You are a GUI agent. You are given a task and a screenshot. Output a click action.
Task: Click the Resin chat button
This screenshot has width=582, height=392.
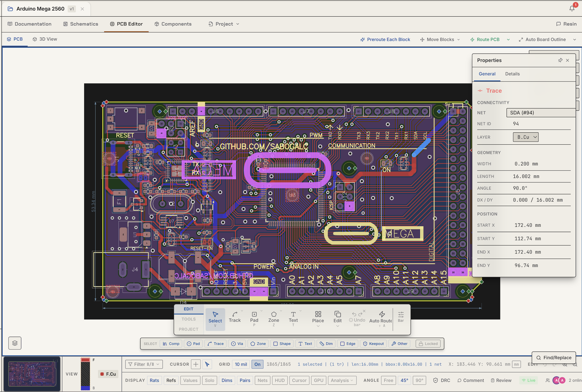point(567,24)
